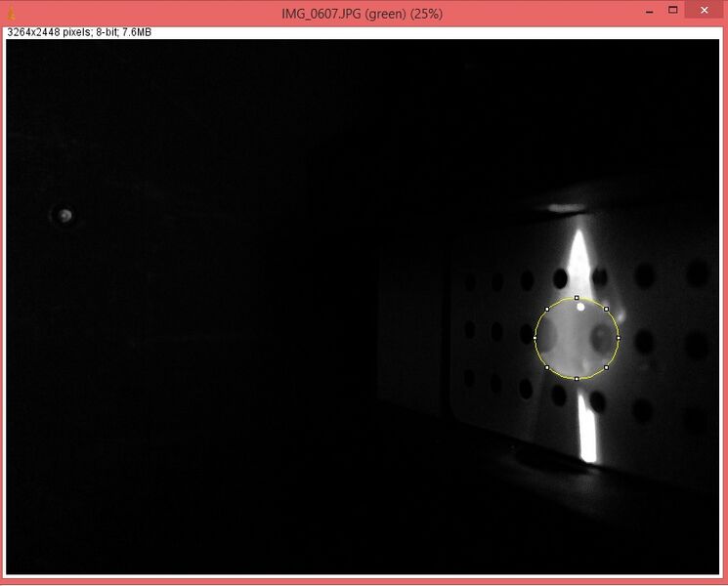728x586 pixels.
Task: Close the IMG_0607.JPG image window
Action: 705,10
